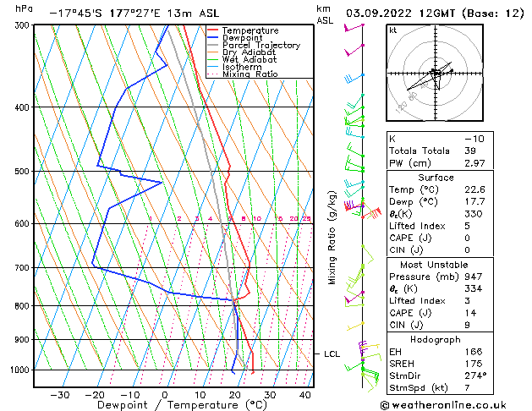This screenshot has height=411, width=532.
Task: Click the Surface CIN (J) label
Action: (406, 250)
